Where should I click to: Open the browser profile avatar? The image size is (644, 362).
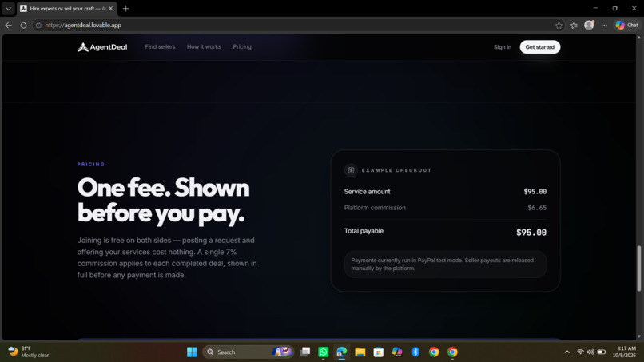pos(589,25)
